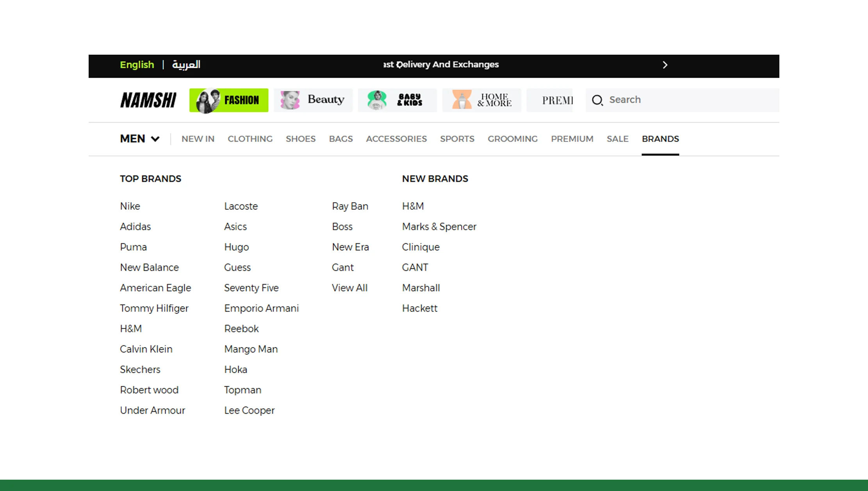The height and width of the screenshot is (491, 868).
Task: Open the ACCESSORIES navigation dropdown
Action: (x=396, y=139)
